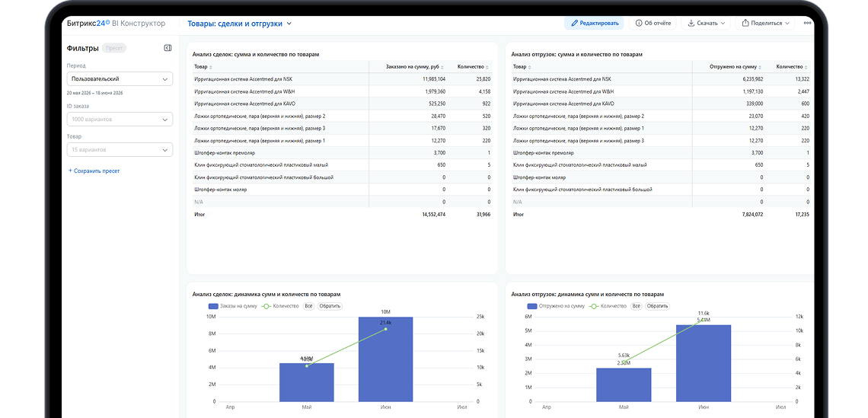Image resolution: width=868 pixels, height=418 pixels.
Task: Click the Редактировать button
Action: point(594,24)
